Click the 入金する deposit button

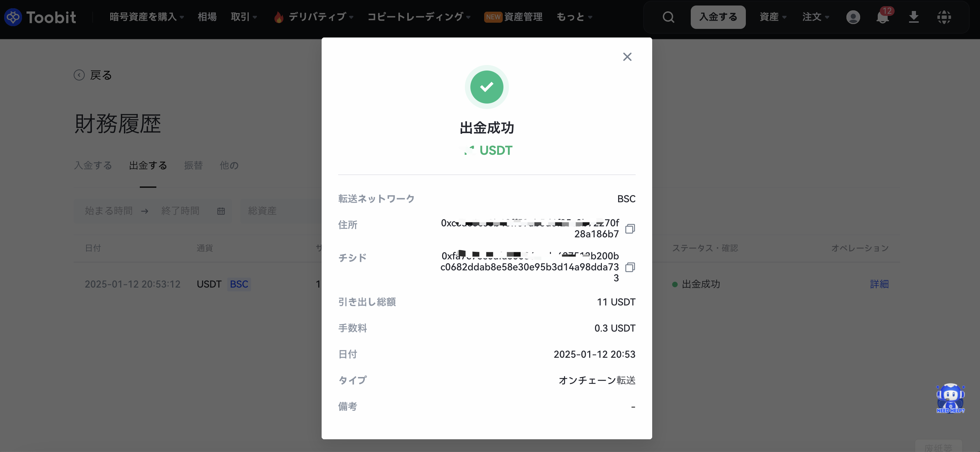pyautogui.click(x=718, y=17)
